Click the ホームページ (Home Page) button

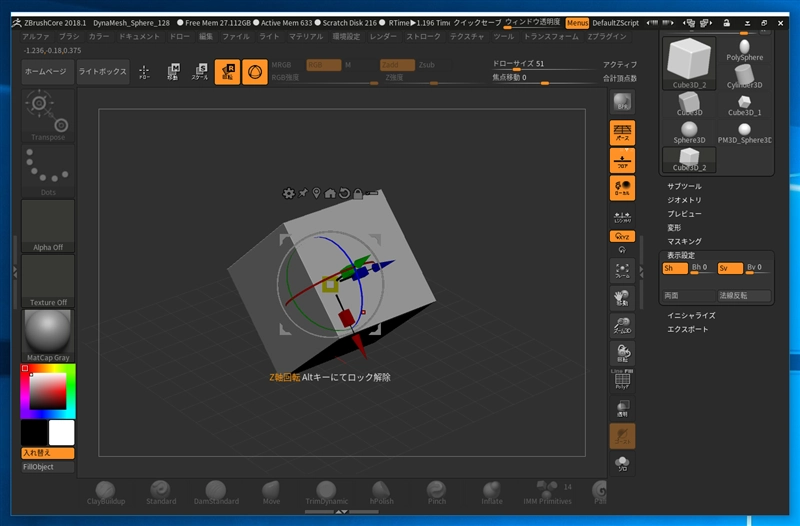pos(46,72)
